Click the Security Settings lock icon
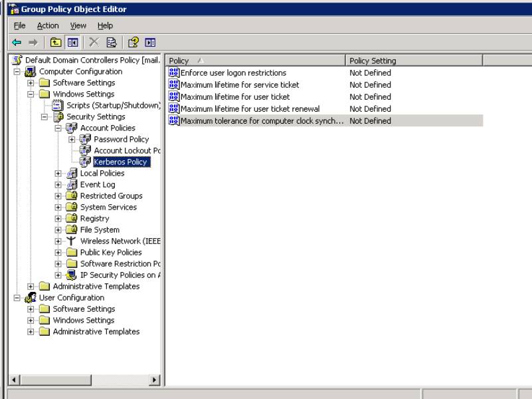 [58, 116]
